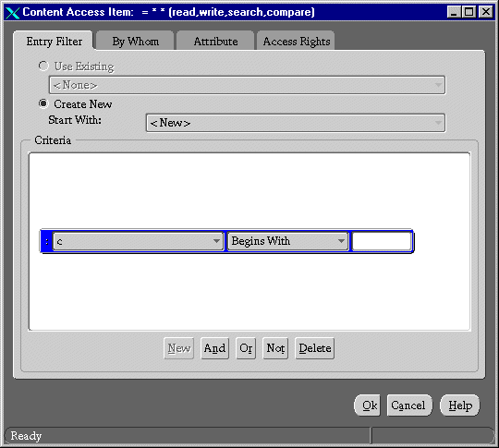The width and height of the screenshot is (499, 448).
Task: Switch to the Attribute tab
Action: pyautogui.click(x=215, y=42)
